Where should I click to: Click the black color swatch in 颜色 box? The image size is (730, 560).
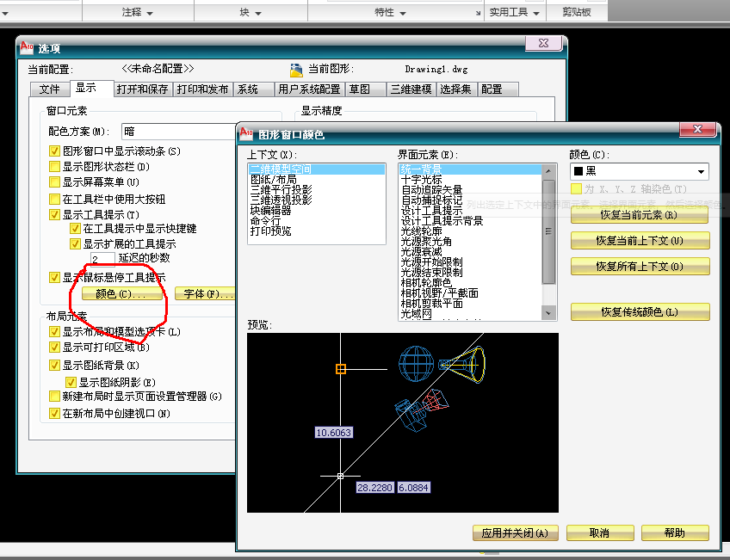tap(578, 172)
